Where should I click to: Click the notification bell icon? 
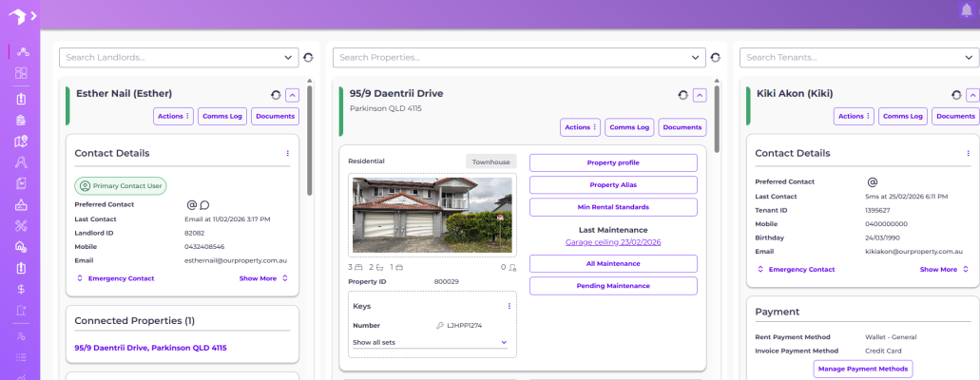966,10
